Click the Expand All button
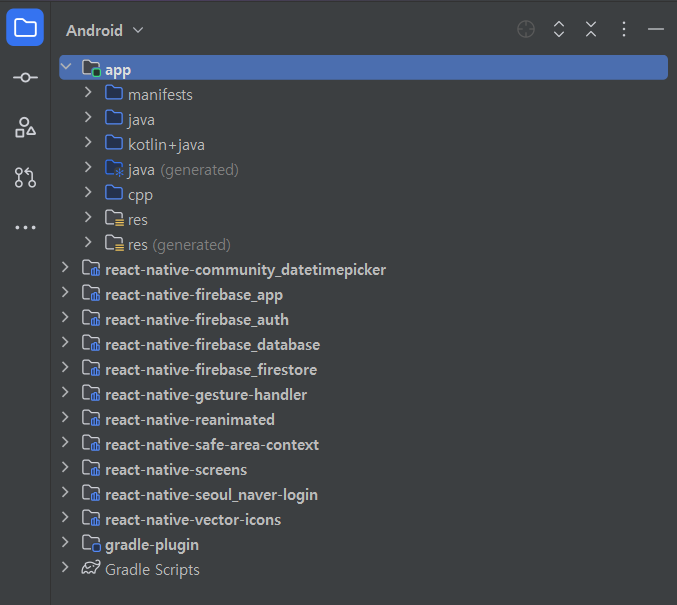Image resolution: width=677 pixels, height=605 pixels. click(x=559, y=29)
